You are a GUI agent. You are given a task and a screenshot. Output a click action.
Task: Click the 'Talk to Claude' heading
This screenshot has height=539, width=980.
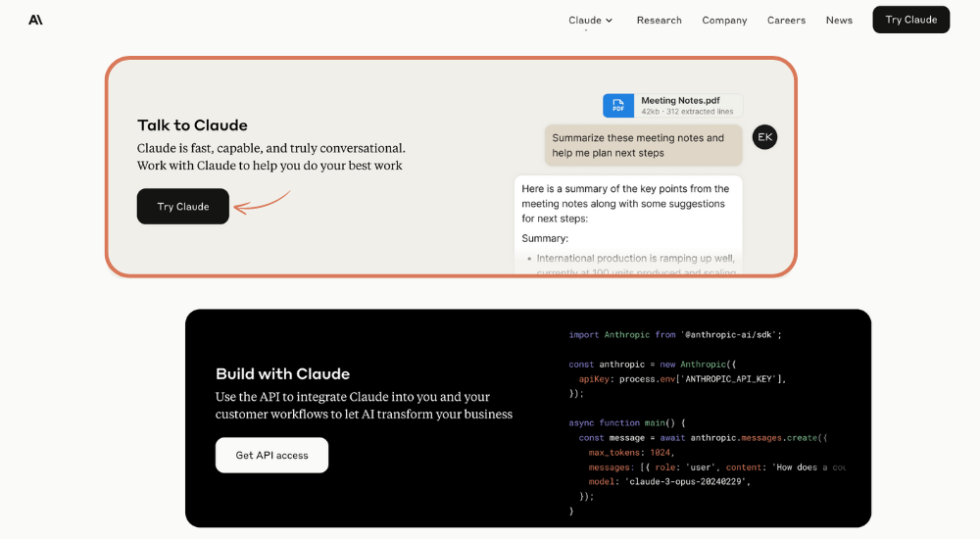pos(192,125)
